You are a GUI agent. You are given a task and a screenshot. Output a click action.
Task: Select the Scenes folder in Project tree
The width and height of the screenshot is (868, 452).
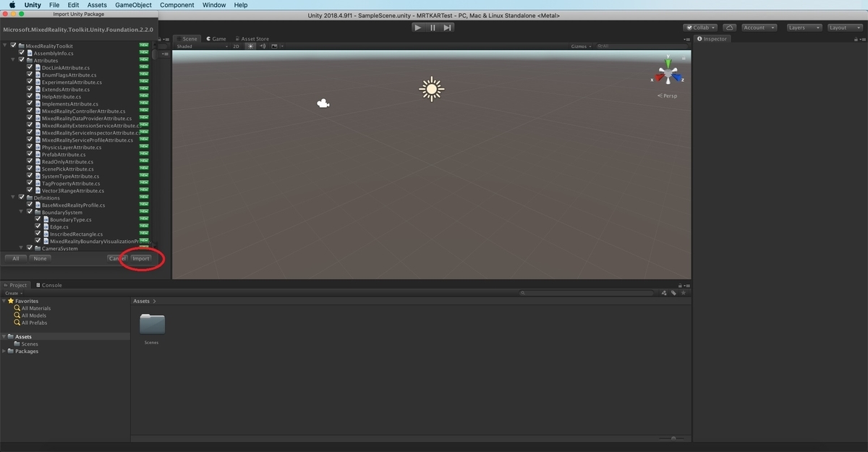pyautogui.click(x=30, y=344)
